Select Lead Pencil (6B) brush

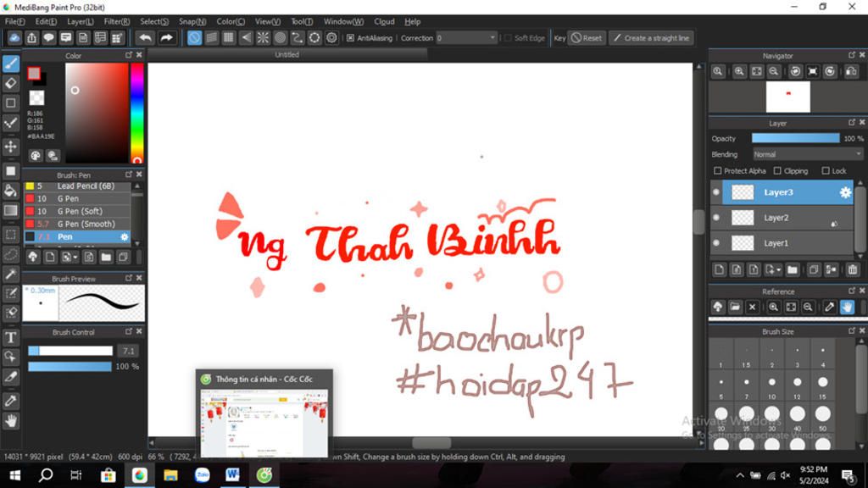coord(77,186)
